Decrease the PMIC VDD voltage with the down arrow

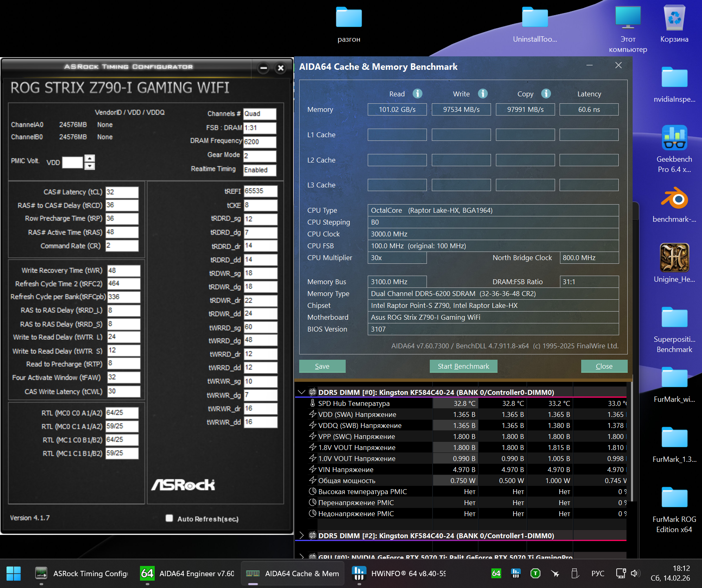click(x=90, y=166)
